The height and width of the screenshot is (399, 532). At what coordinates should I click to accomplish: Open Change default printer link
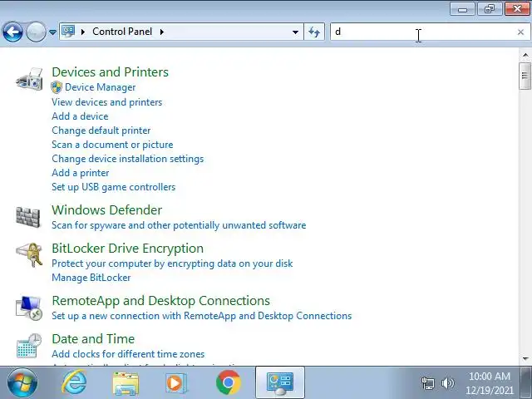[x=101, y=131]
